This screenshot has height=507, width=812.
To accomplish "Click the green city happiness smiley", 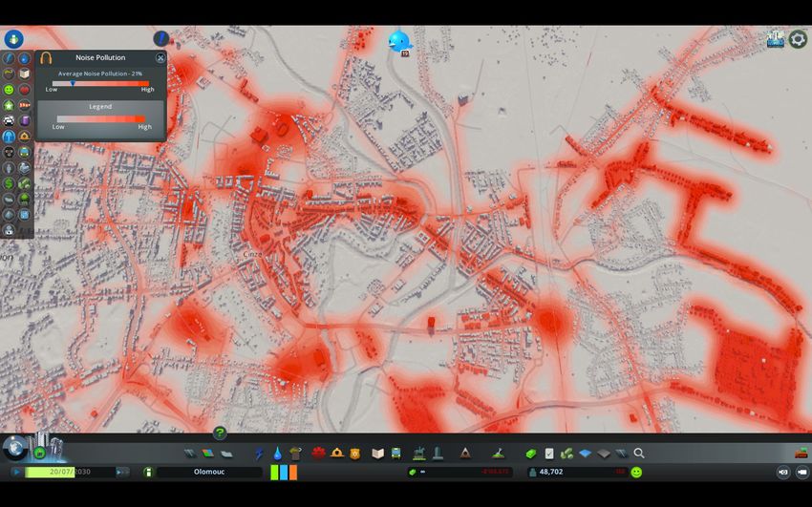I will [x=636, y=472].
